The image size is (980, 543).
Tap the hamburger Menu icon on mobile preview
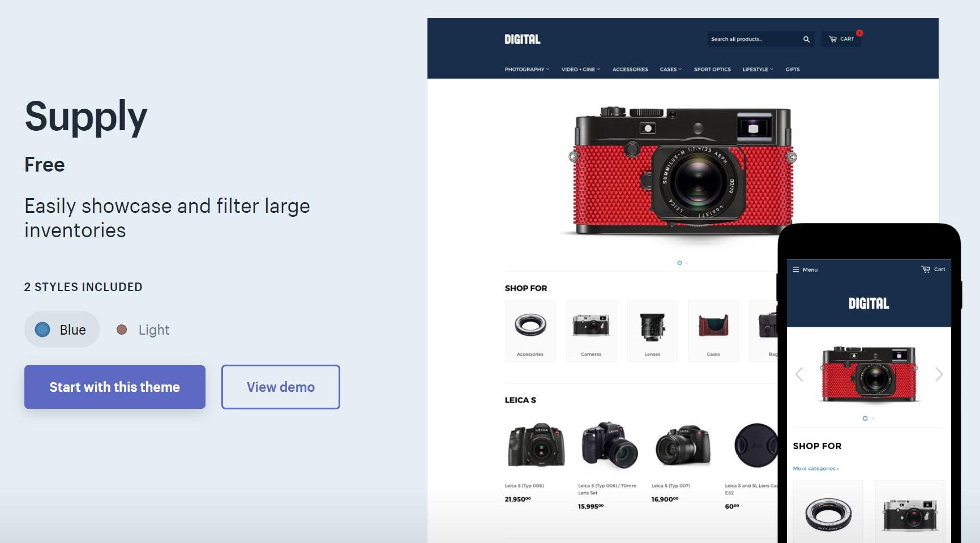[795, 270]
